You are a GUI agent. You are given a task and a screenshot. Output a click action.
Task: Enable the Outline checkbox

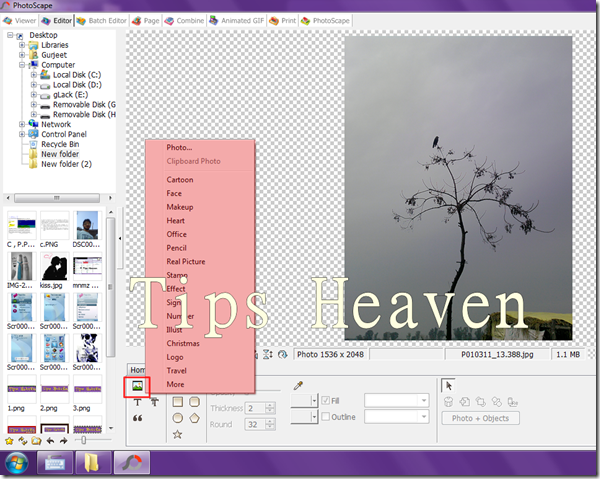point(326,416)
